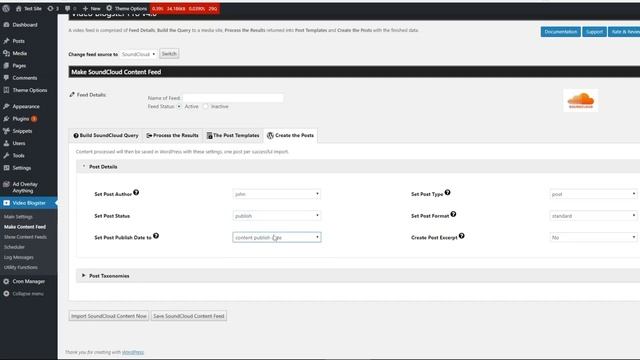The width and height of the screenshot is (640, 360).
Task: Click New content in admin bar
Action: click(x=91, y=8)
